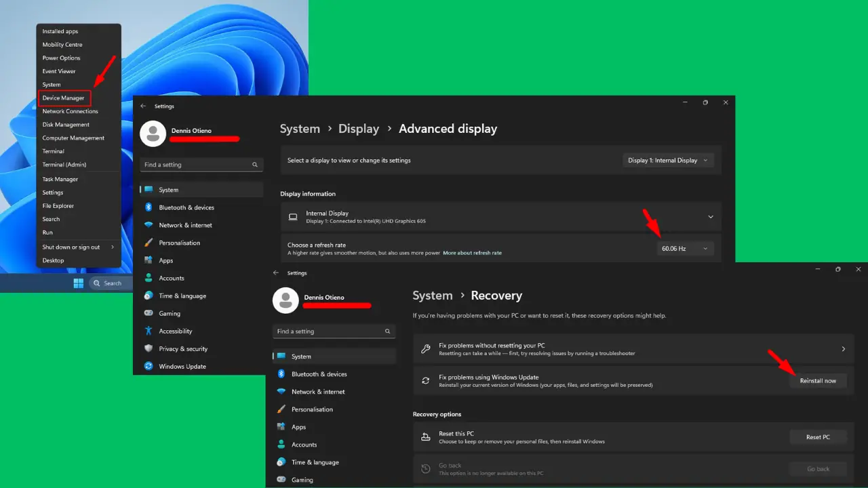The image size is (868, 488).
Task: Open Fix problems without resetting your PC
Action: (x=633, y=349)
